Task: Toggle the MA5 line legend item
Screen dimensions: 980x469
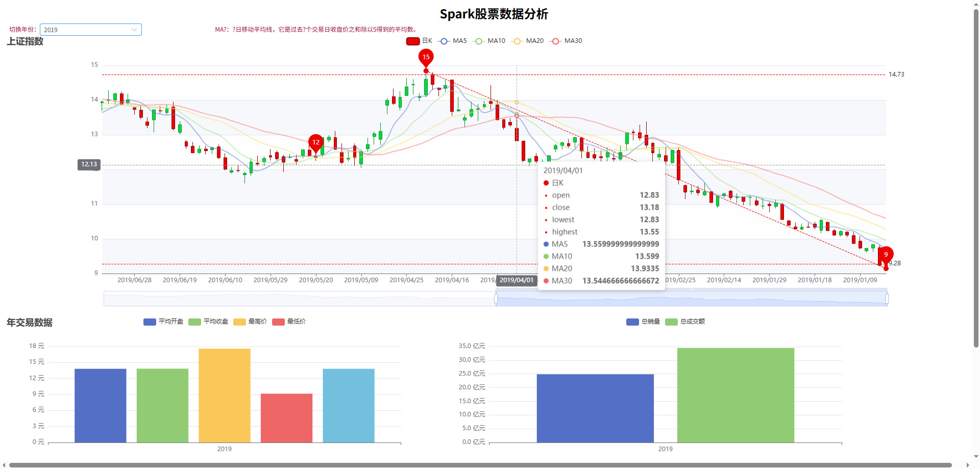Action: tap(452, 41)
